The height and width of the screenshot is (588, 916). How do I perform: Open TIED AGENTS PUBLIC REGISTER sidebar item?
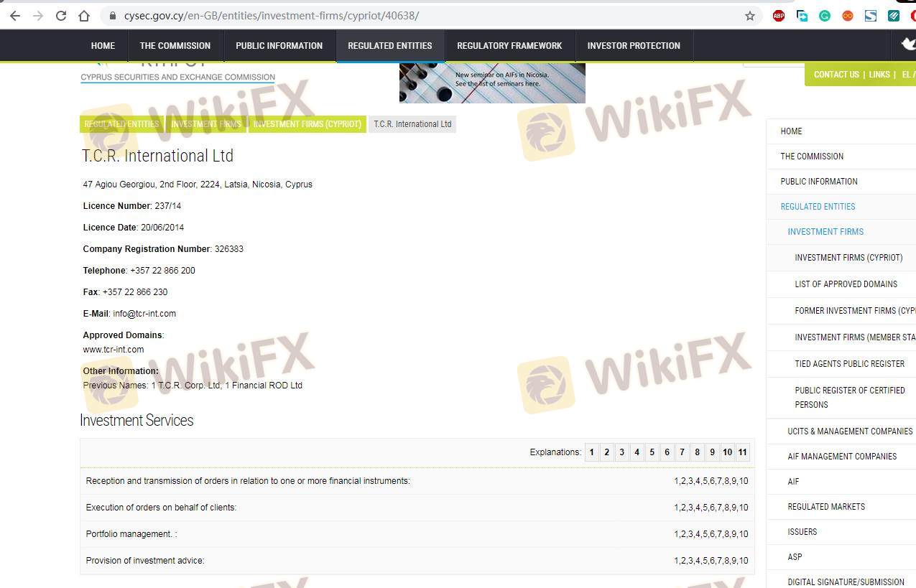click(x=841, y=364)
